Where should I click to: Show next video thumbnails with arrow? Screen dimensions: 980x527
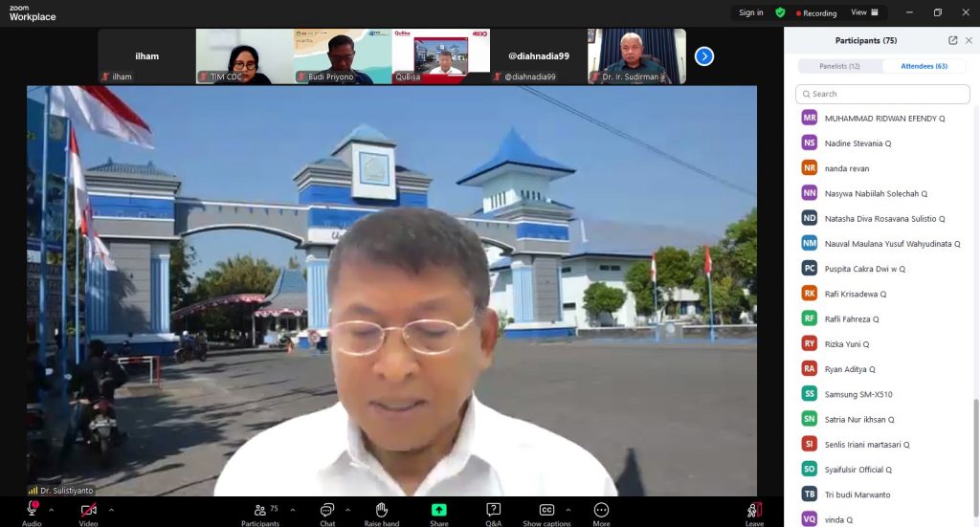(704, 56)
